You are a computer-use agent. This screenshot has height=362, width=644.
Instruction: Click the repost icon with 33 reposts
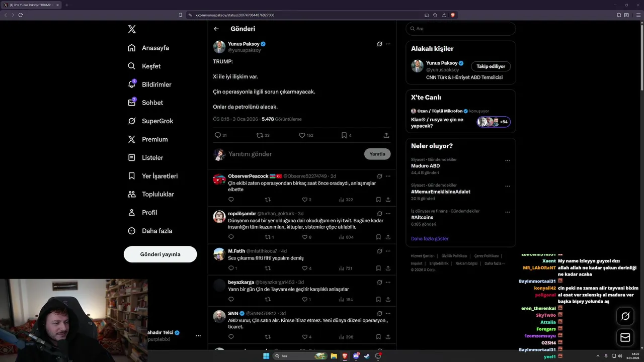tap(260, 135)
